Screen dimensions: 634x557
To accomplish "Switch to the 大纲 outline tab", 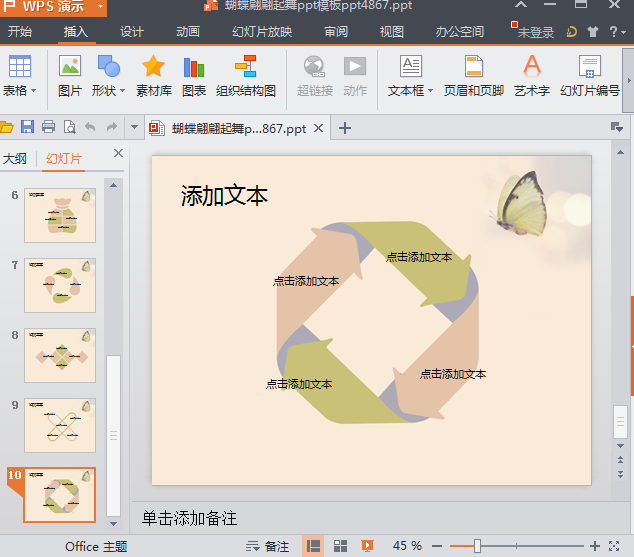I will pyautogui.click(x=15, y=158).
